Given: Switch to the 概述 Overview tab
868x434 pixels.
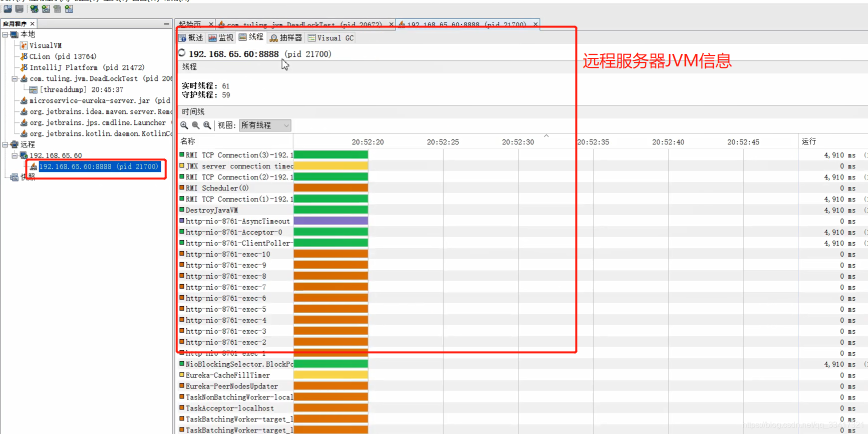Looking at the screenshot, I should (x=191, y=38).
